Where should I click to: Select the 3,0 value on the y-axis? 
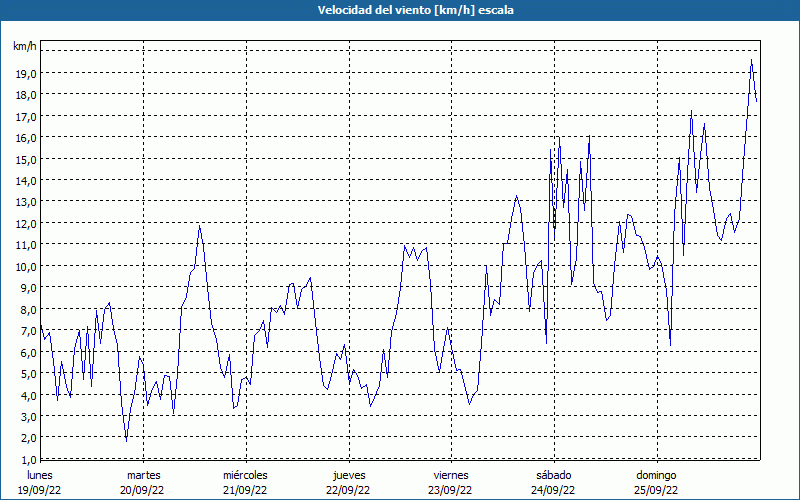tap(28, 416)
